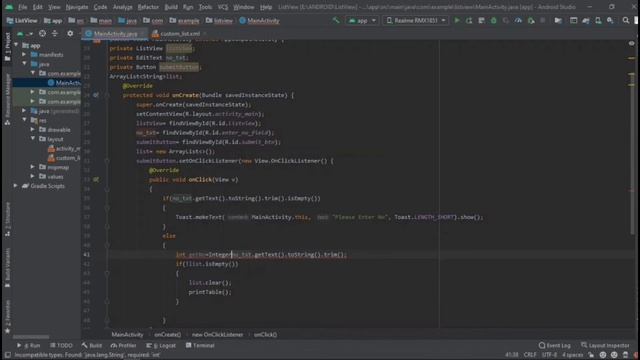This screenshot has height=360, width=640.
Task: Open the Favorites side tab
Action: coord(7,316)
